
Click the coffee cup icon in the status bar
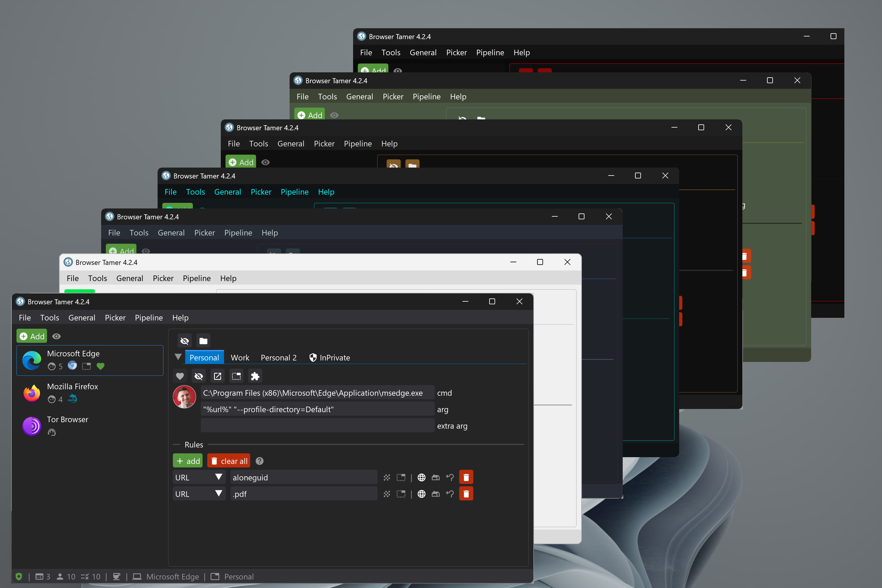click(117, 576)
